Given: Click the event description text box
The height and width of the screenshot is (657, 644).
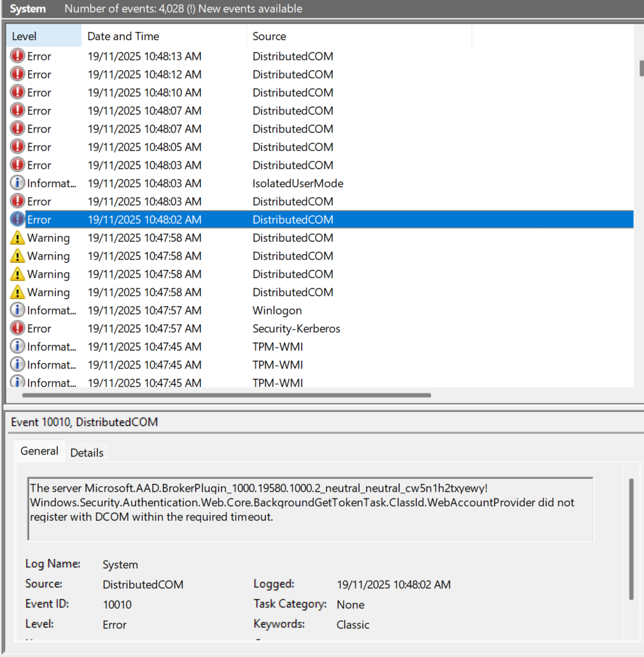Looking at the screenshot, I should [311, 509].
